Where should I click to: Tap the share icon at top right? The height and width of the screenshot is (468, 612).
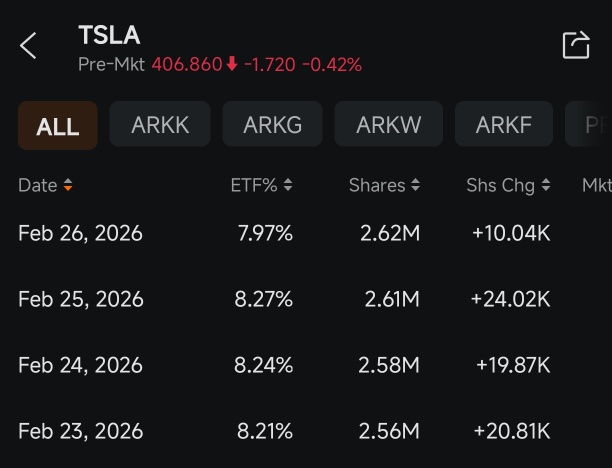(576, 45)
